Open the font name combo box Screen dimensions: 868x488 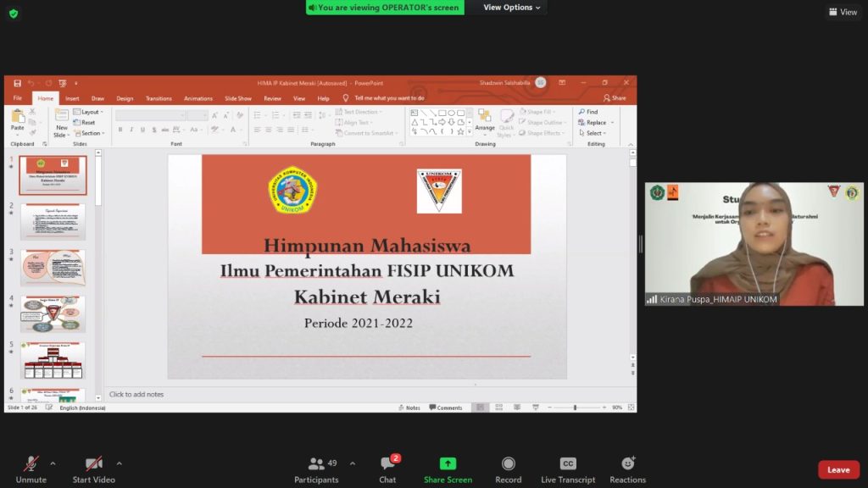pyautogui.click(x=151, y=115)
